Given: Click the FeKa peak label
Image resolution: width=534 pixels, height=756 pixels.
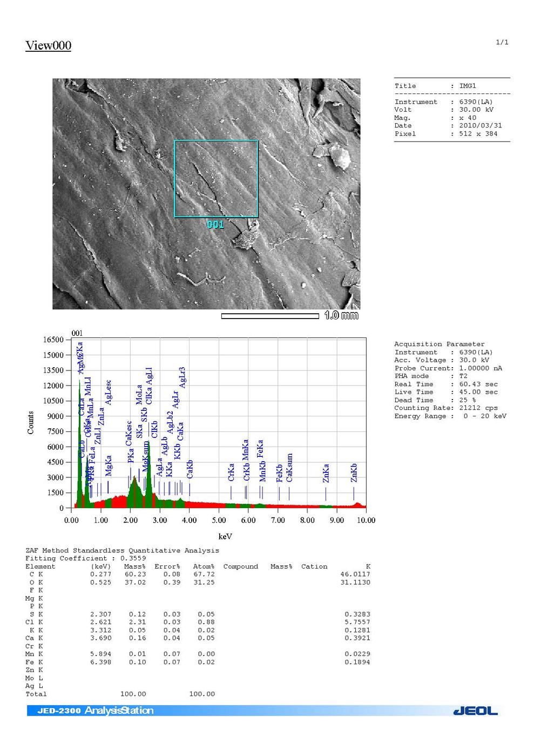Looking at the screenshot, I should [260, 449].
